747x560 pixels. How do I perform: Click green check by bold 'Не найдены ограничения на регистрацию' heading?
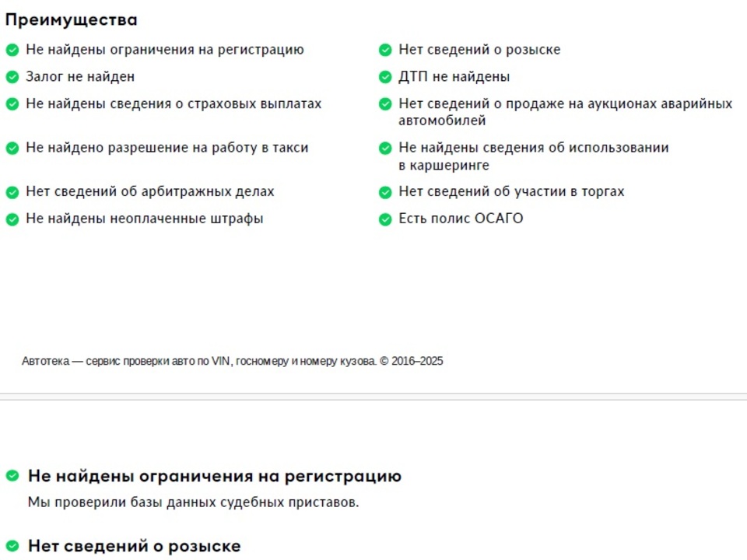12,475
